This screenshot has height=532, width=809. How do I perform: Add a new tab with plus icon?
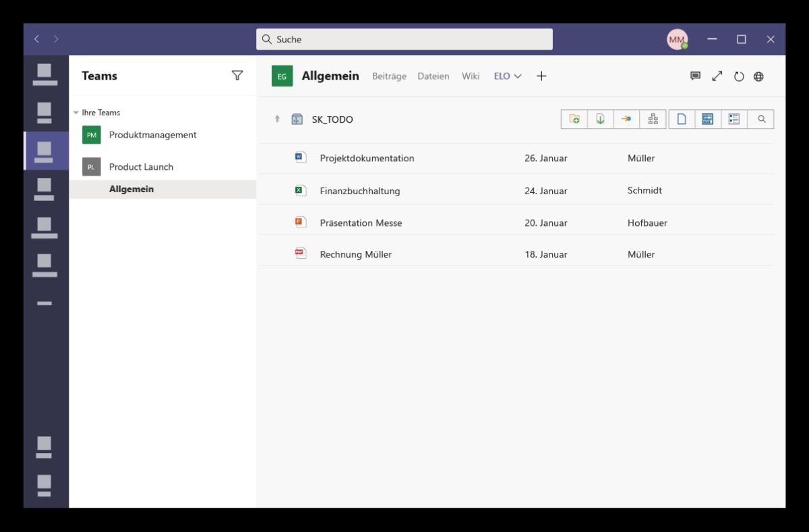tap(541, 76)
